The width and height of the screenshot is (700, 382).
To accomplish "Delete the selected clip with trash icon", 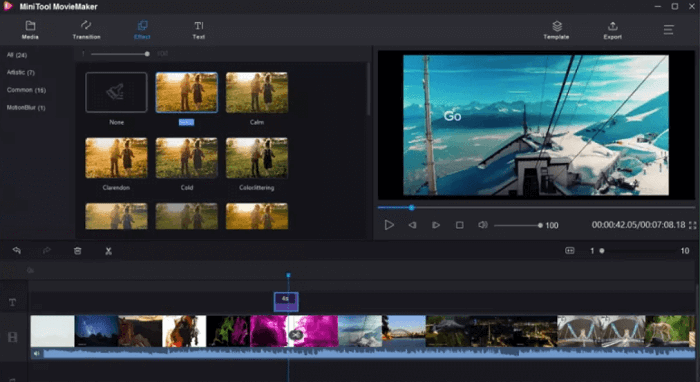I will (78, 251).
